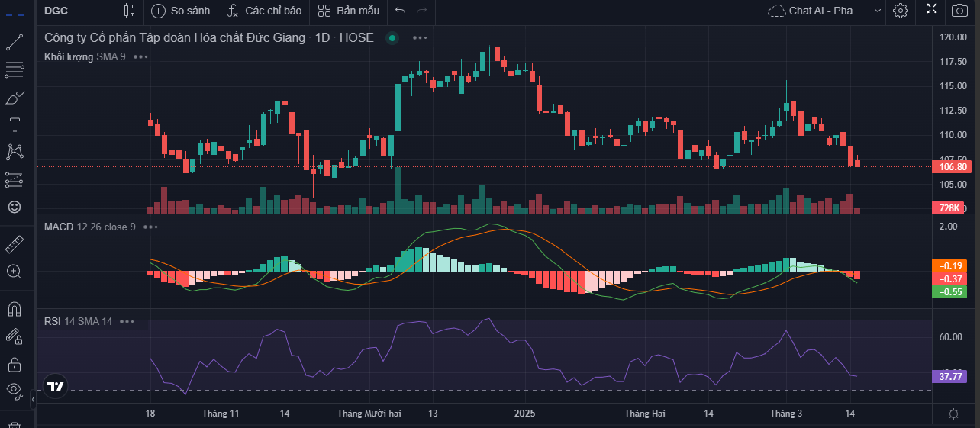Image resolution: width=980 pixels, height=428 pixels.
Task: Open RSI indicator more options dots
Action: click(x=127, y=322)
